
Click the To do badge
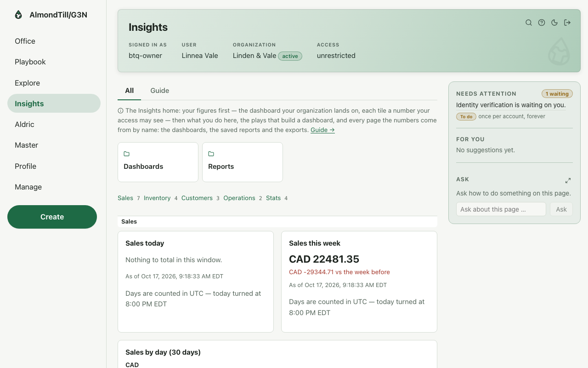466,116
